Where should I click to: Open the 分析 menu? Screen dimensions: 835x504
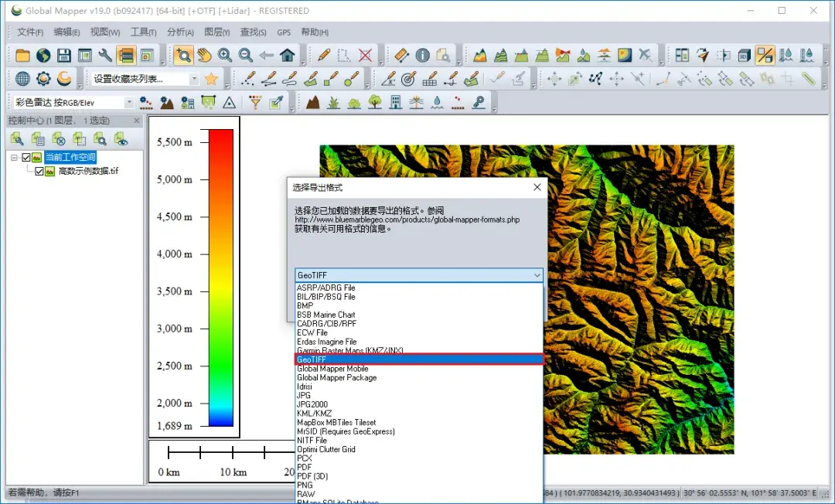[x=180, y=32]
